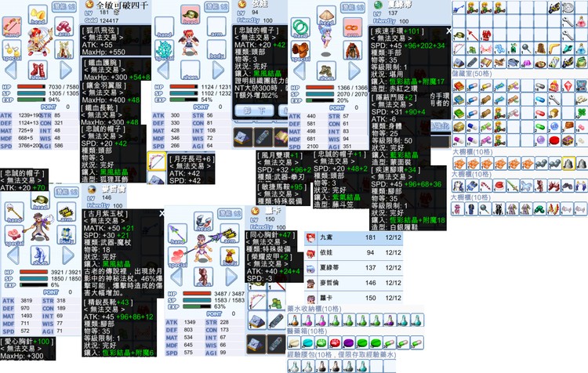Select the 依娃 level 94 row
This screenshot has height=373, width=588.
354,252
